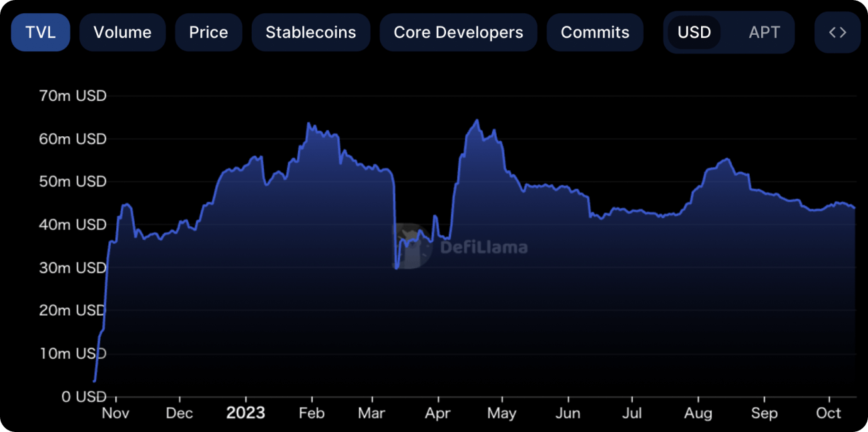Show Core Developers chart

pos(458,32)
